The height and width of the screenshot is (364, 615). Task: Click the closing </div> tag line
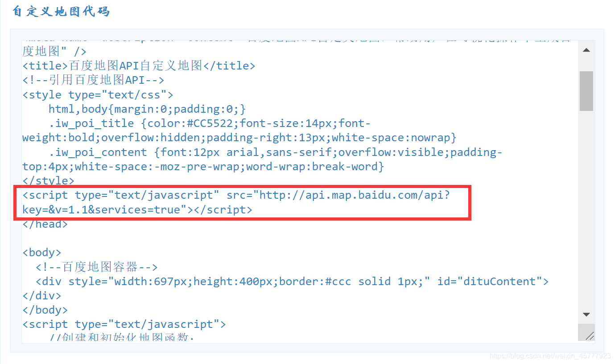42,296
